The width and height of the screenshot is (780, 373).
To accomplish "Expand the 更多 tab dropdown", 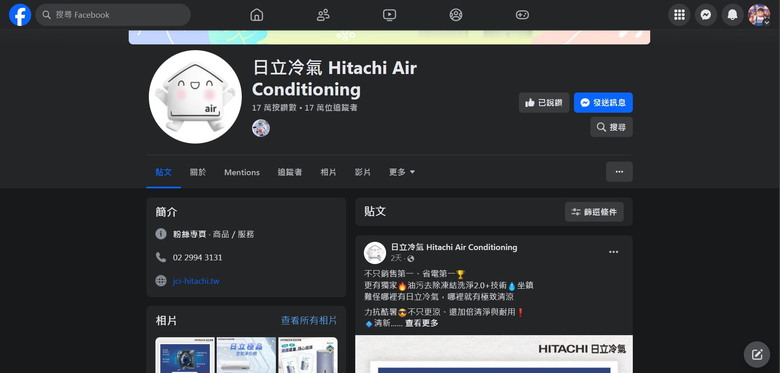I will point(402,172).
